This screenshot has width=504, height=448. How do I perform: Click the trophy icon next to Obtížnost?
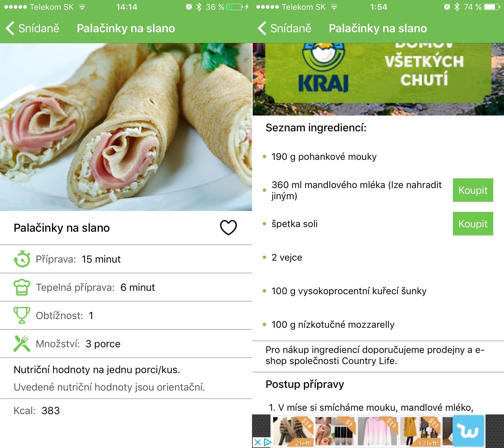22,315
